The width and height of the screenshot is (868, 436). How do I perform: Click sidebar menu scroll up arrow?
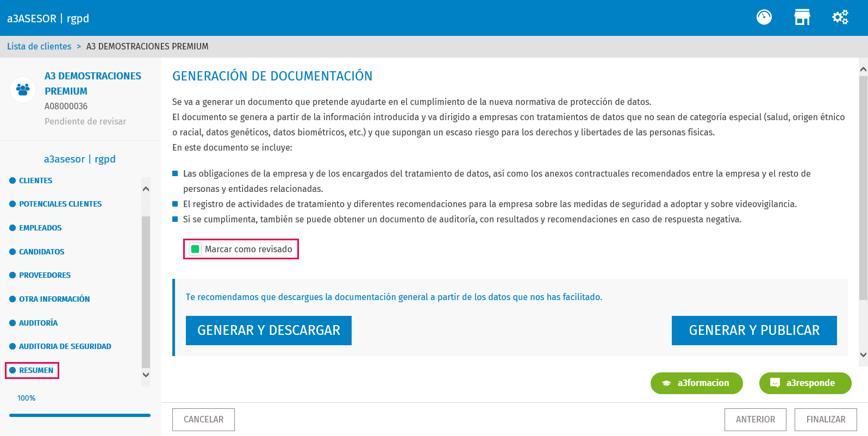click(x=146, y=189)
